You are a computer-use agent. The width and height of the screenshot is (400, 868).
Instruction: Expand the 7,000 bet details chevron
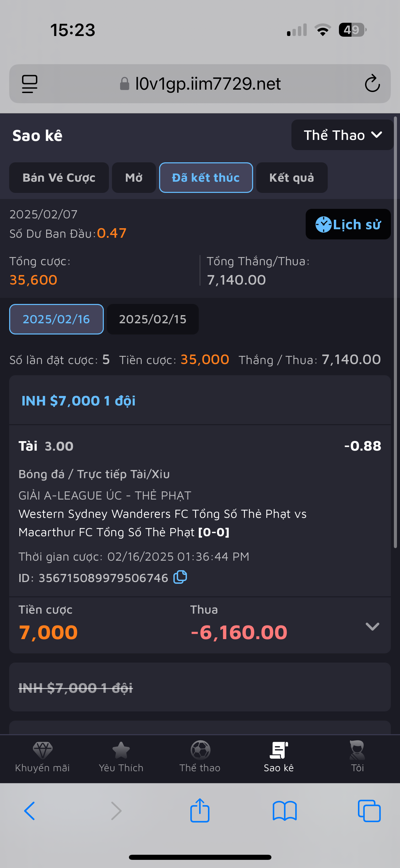(372, 627)
